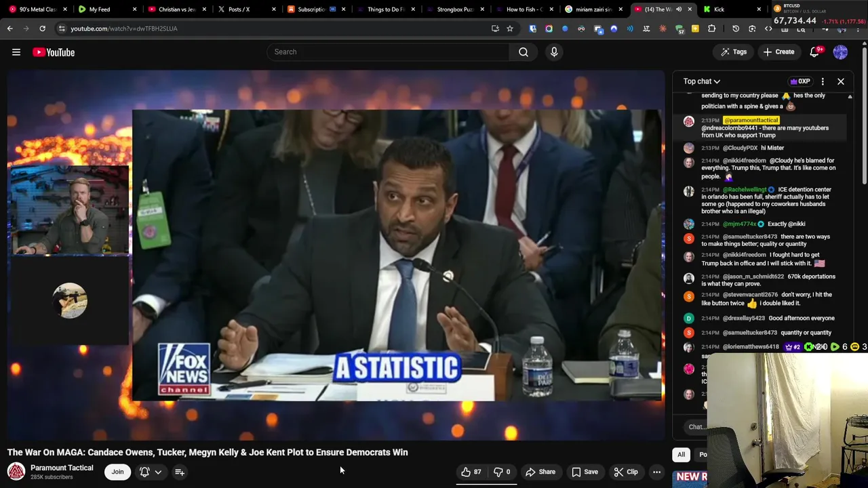Click the 0XP crown badge
868x488 pixels.
point(800,81)
